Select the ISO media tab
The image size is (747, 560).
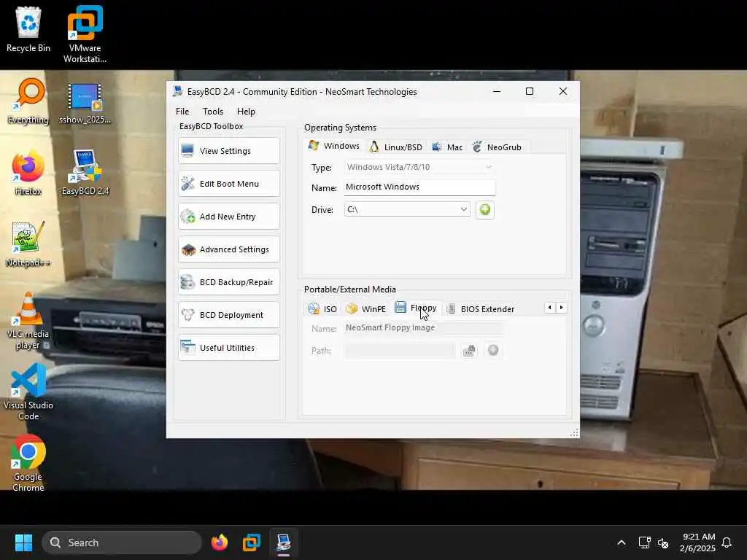tap(322, 309)
